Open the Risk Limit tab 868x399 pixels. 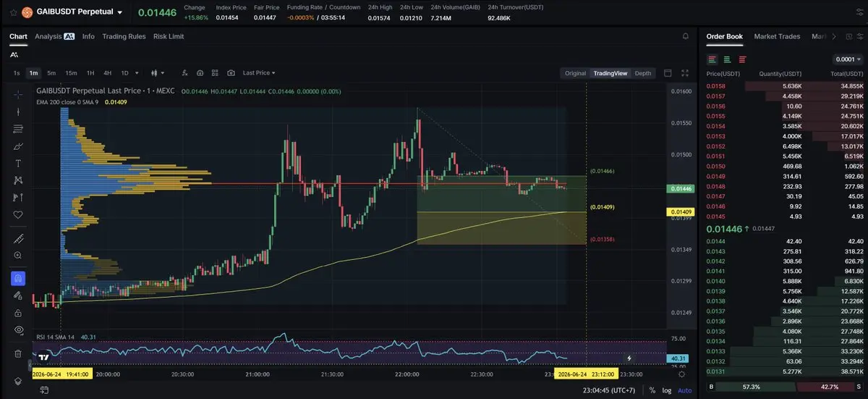coord(169,36)
